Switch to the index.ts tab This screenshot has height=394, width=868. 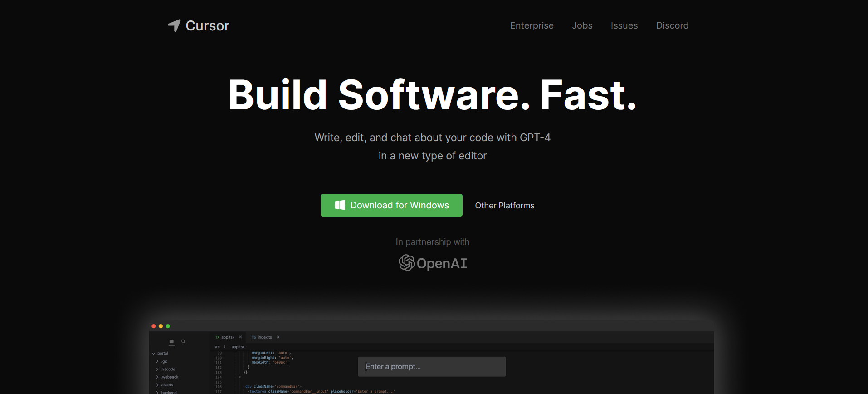pos(265,337)
